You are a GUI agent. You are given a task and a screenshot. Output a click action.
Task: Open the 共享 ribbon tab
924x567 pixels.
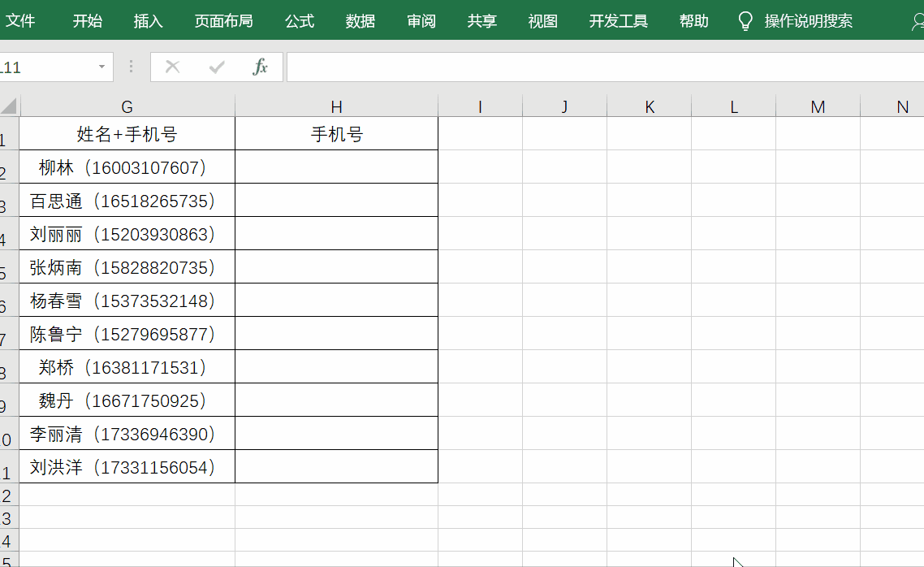[x=482, y=21]
